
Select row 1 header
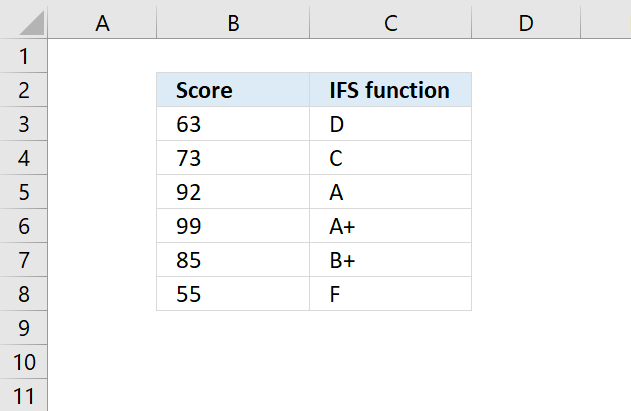[x=23, y=56]
